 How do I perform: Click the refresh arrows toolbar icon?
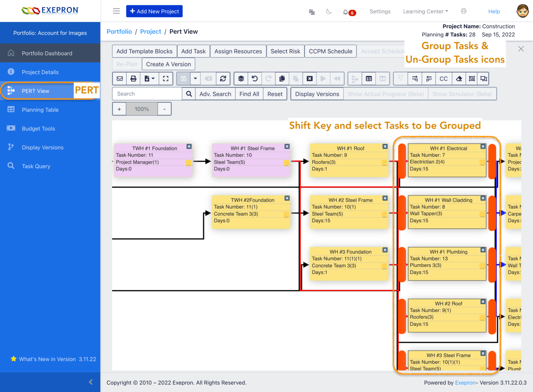(x=223, y=79)
